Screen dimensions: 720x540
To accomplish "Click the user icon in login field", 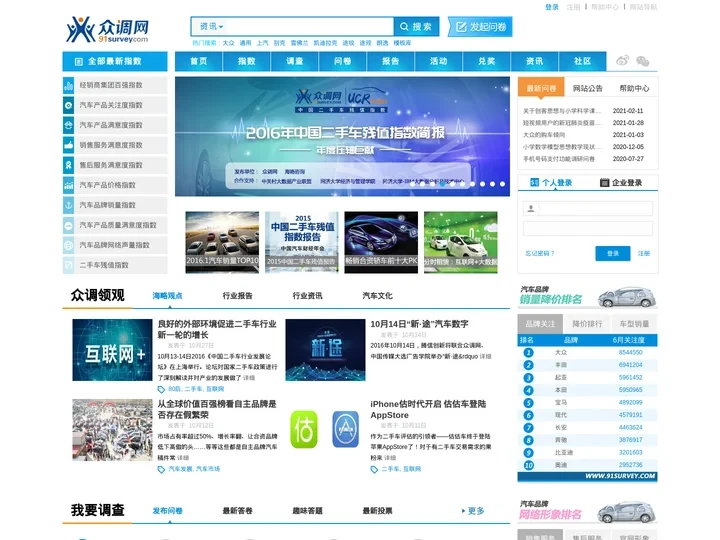I will point(531,208).
